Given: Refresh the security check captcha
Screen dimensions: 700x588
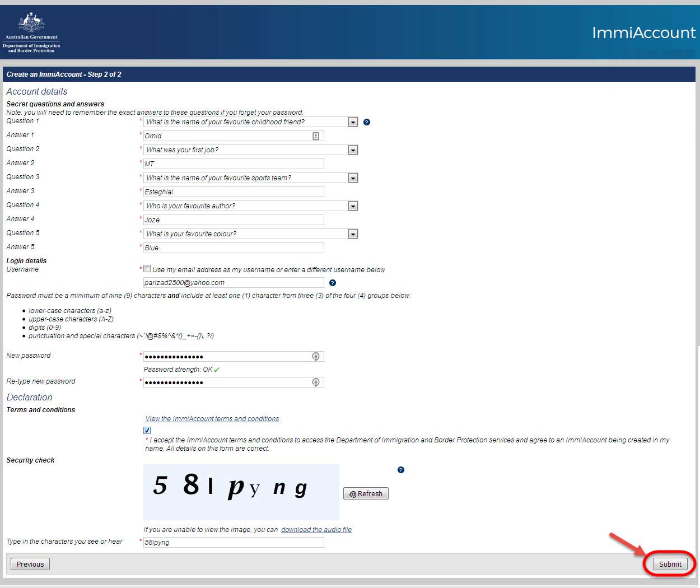Looking at the screenshot, I should tap(366, 493).
